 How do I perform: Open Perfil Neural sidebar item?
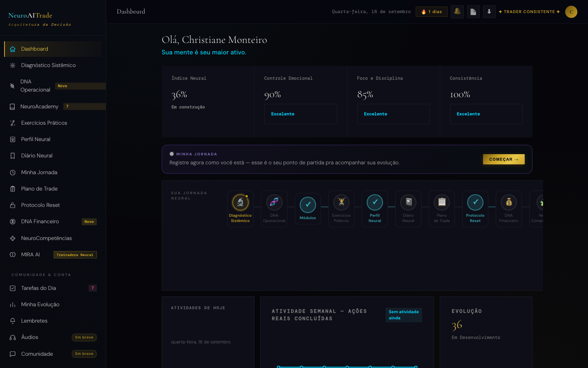pyautogui.click(x=53, y=139)
